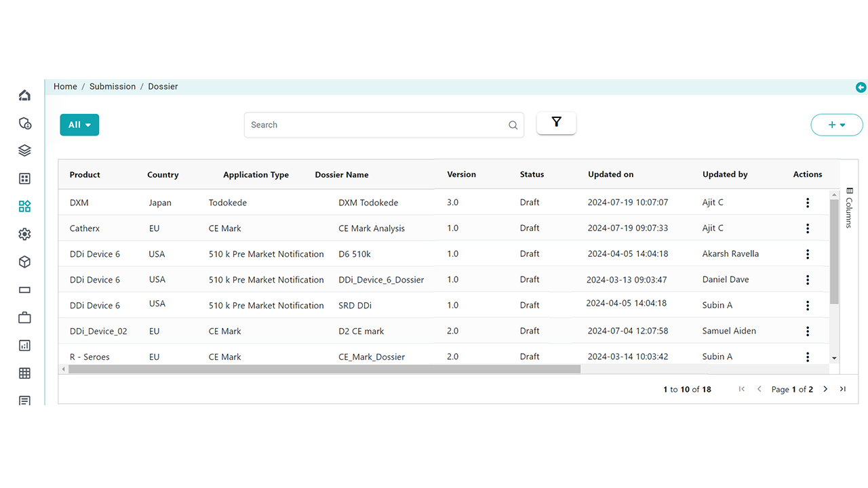Screen dimensions: 868x488
Task: Open the plus add-new dropdown
Action: point(836,125)
